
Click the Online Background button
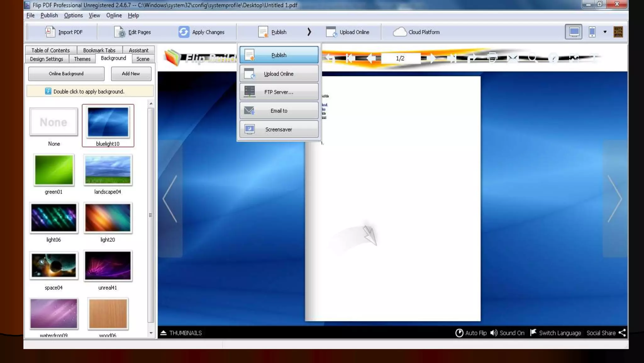coord(66,74)
